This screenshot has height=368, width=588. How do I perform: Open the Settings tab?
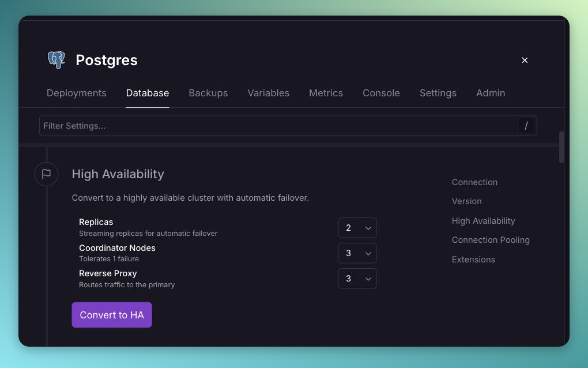coord(438,93)
